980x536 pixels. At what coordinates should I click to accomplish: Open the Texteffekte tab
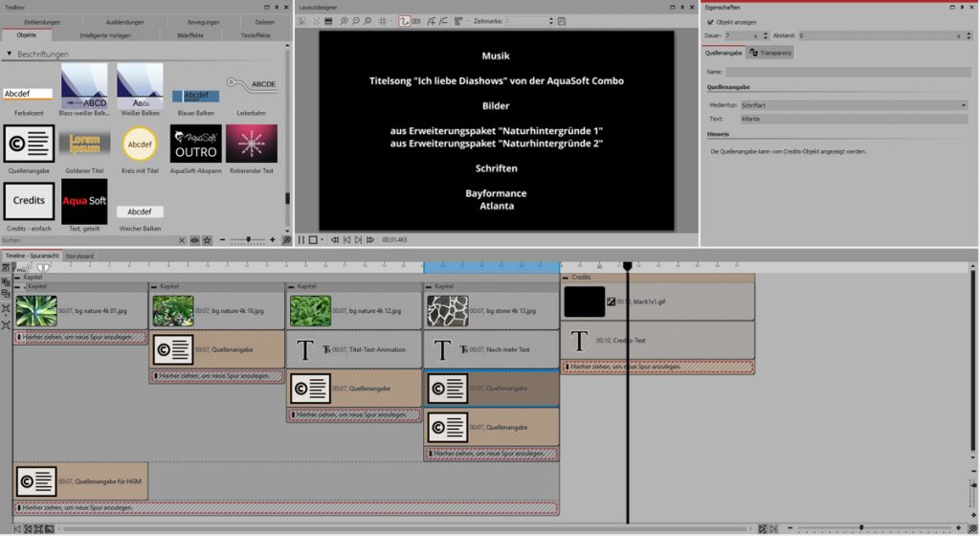(255, 35)
